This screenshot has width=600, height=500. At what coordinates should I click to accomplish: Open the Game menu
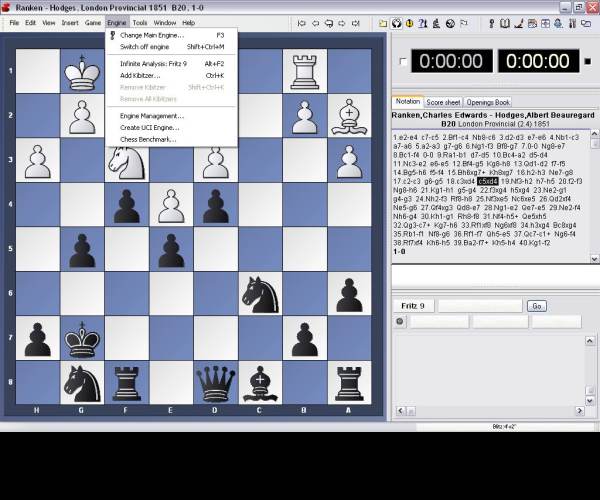(x=93, y=23)
